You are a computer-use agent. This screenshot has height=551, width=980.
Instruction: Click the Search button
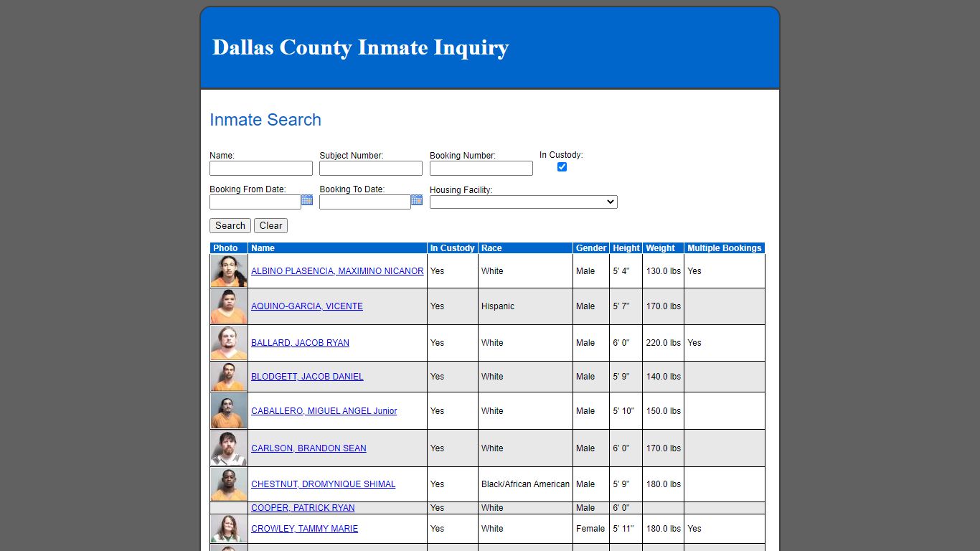(x=230, y=225)
